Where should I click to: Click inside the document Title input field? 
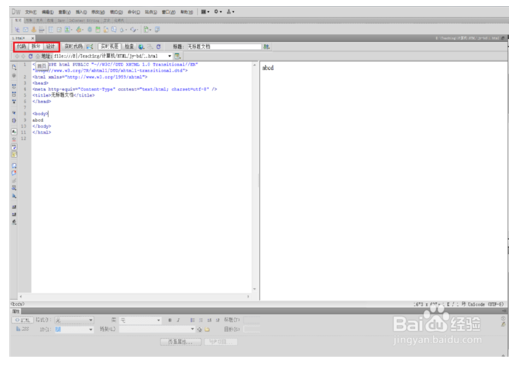224,47
